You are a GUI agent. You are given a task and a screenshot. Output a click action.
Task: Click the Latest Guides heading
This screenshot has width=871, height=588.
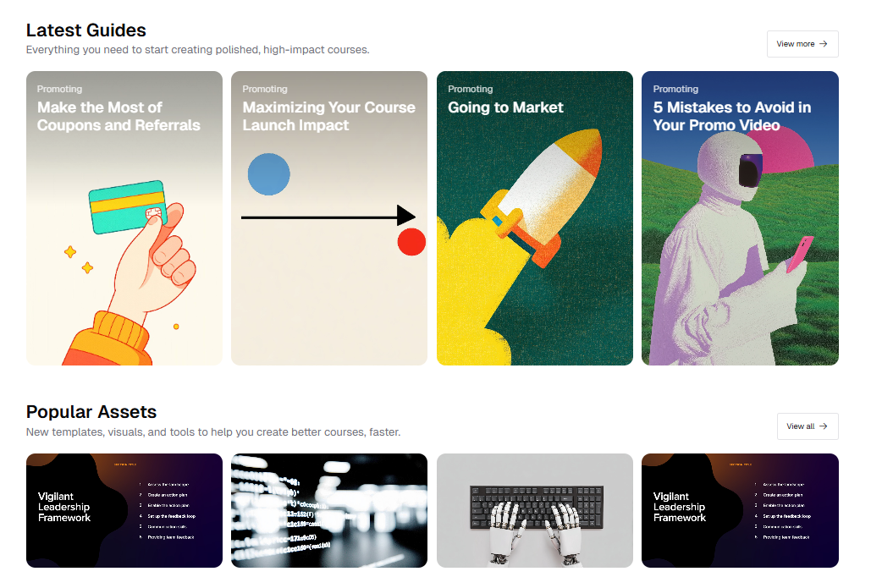click(x=86, y=30)
